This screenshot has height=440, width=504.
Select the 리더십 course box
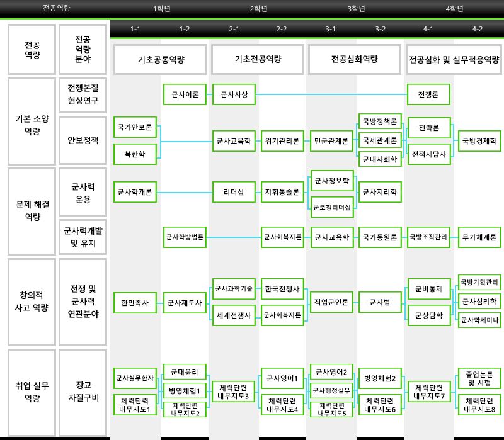tap(233, 191)
